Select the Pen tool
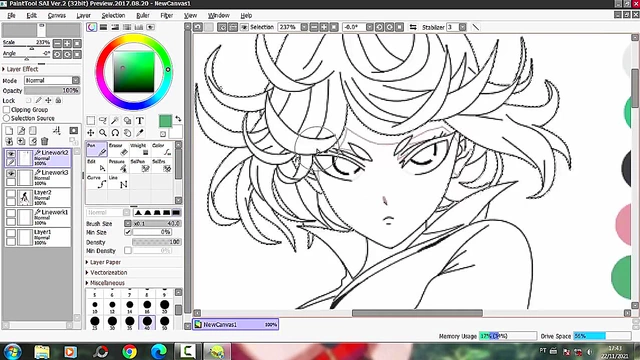The height and width of the screenshot is (360, 640). [x=97, y=149]
